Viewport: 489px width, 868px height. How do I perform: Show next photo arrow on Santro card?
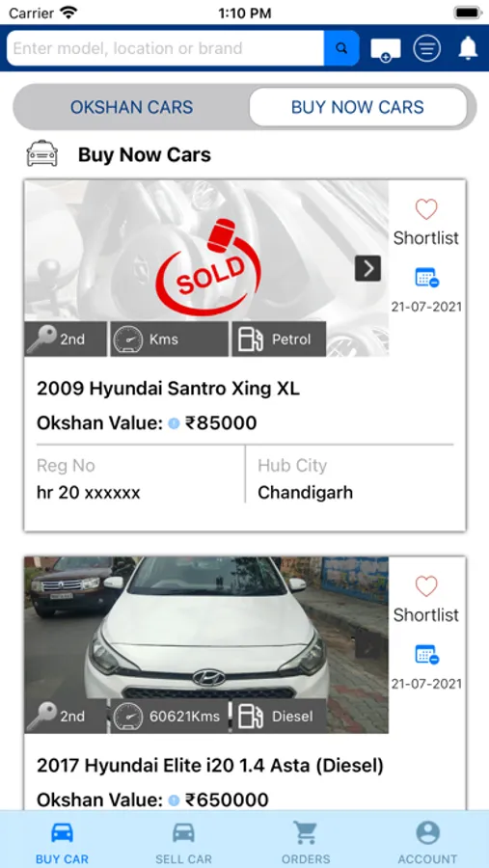coord(367,268)
